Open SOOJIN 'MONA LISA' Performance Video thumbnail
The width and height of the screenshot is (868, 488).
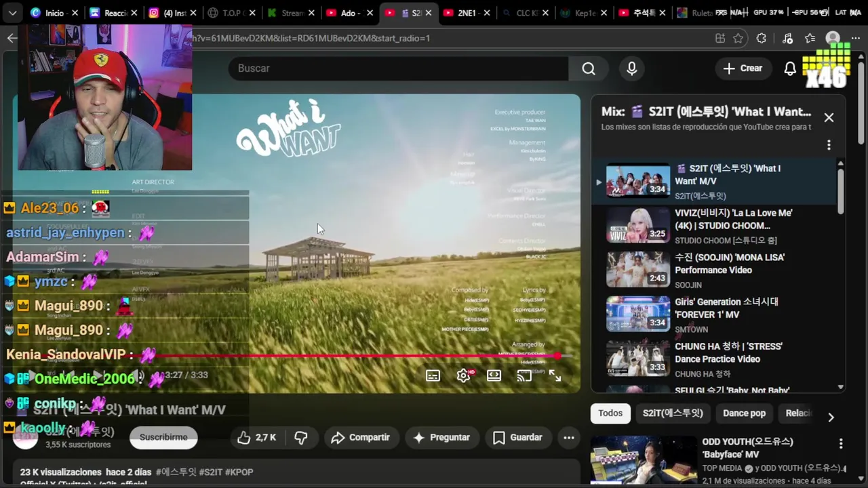click(638, 270)
